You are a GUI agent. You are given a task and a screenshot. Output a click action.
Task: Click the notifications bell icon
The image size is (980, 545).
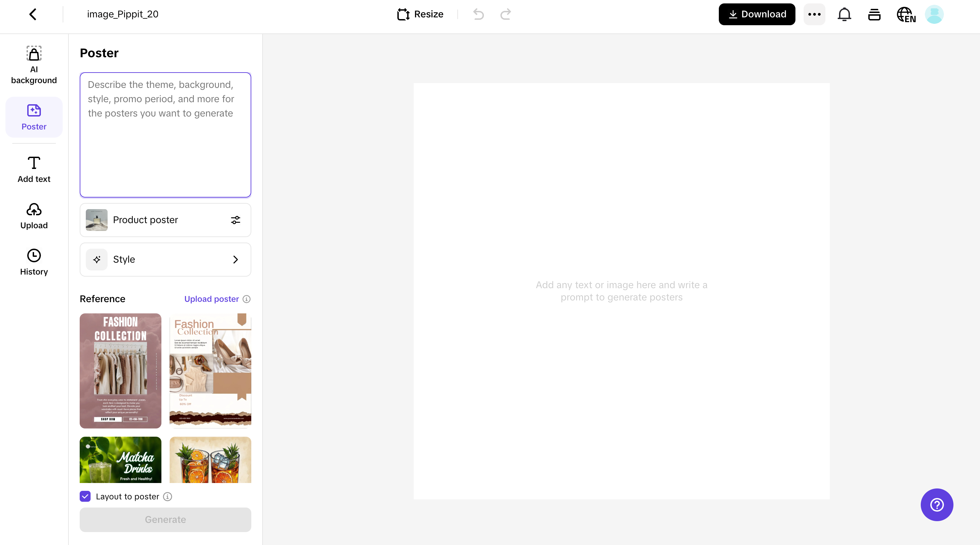point(844,14)
